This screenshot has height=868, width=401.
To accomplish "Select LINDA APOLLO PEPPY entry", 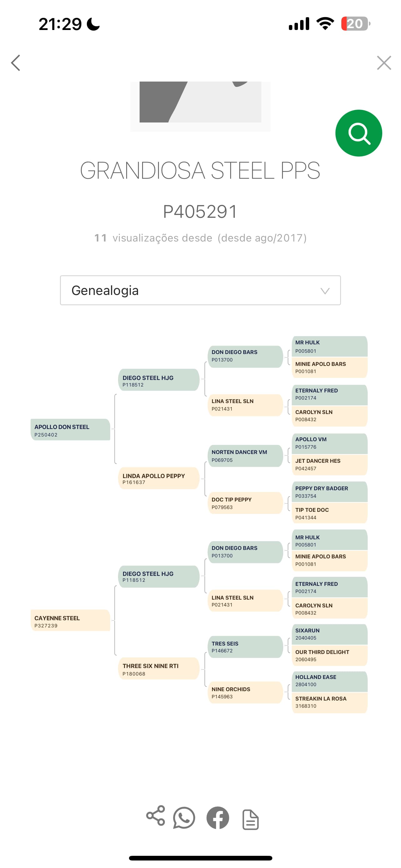I will 159,479.
